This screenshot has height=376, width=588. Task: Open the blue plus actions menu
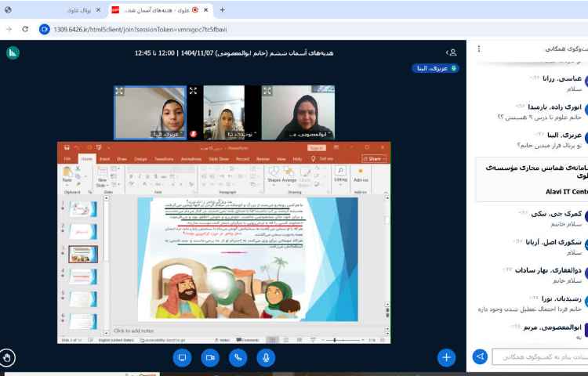tap(447, 357)
